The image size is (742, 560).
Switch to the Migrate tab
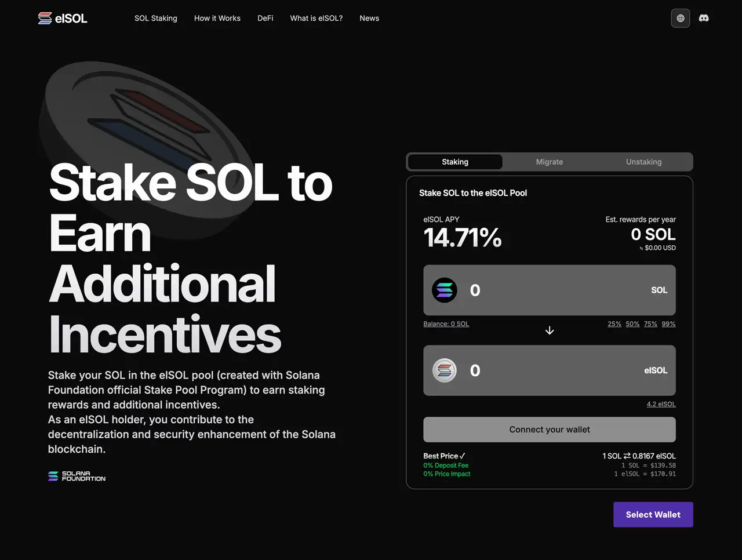550,162
